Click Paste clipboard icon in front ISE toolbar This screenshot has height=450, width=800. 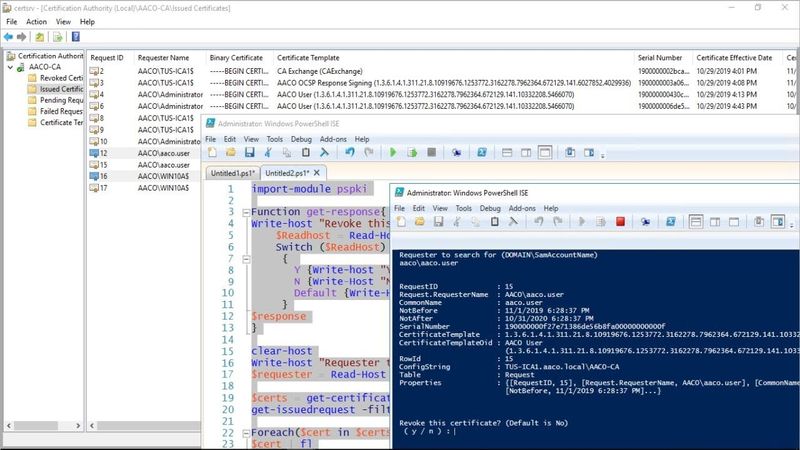tap(494, 221)
